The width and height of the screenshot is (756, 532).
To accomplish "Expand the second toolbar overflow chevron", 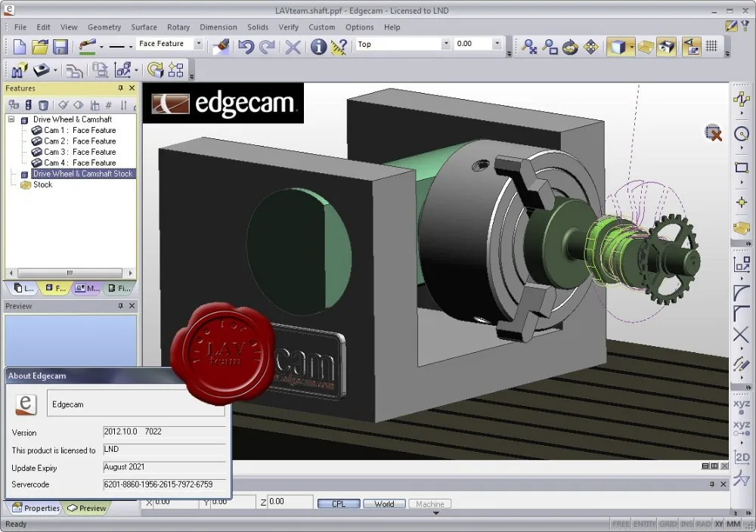I will (191, 76).
